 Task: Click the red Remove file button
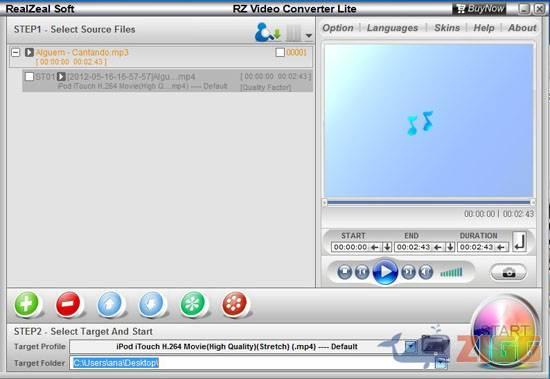pos(68,304)
